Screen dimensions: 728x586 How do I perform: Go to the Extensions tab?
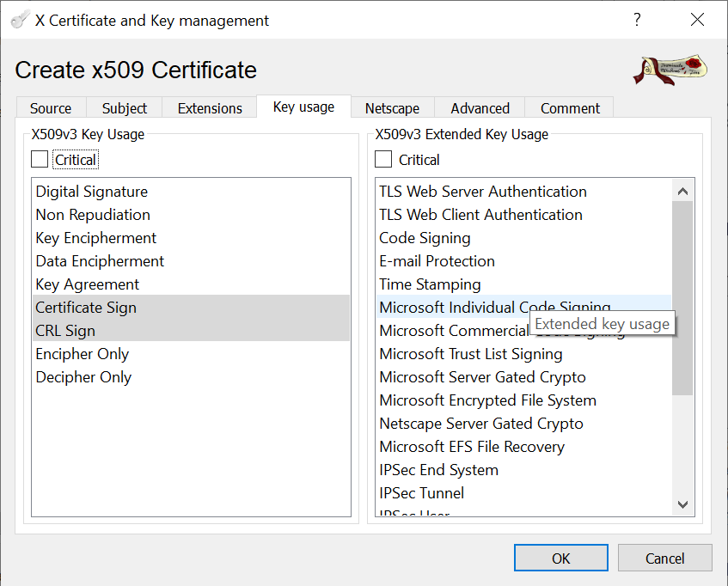pyautogui.click(x=210, y=108)
